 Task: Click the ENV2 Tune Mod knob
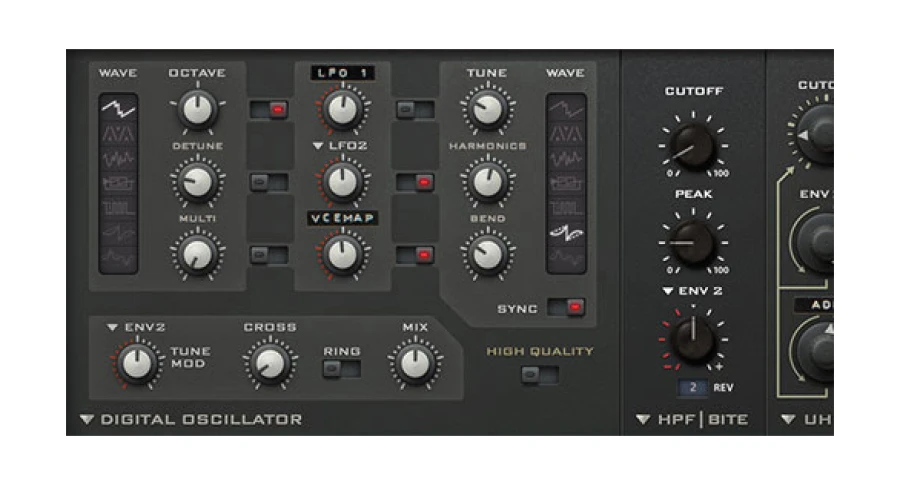point(137,364)
